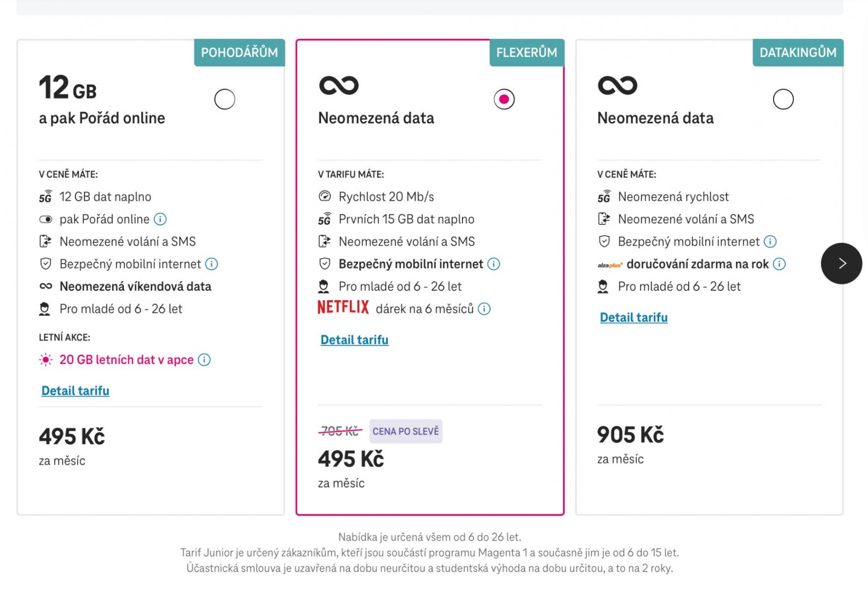Click the POHODÁŘŮM plan label tag
Image resolution: width=868 pixels, height=590 pixels.
click(x=239, y=53)
